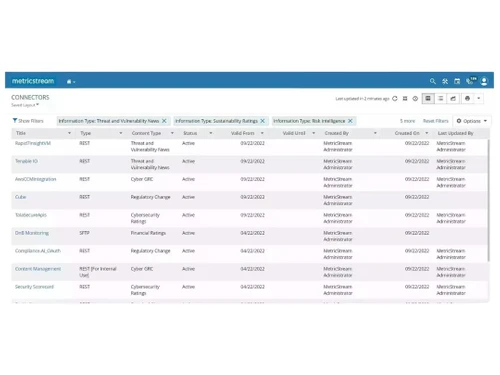Viewport: 500px width, 375px height.
Task: Refresh the connectors list
Action: (395, 98)
